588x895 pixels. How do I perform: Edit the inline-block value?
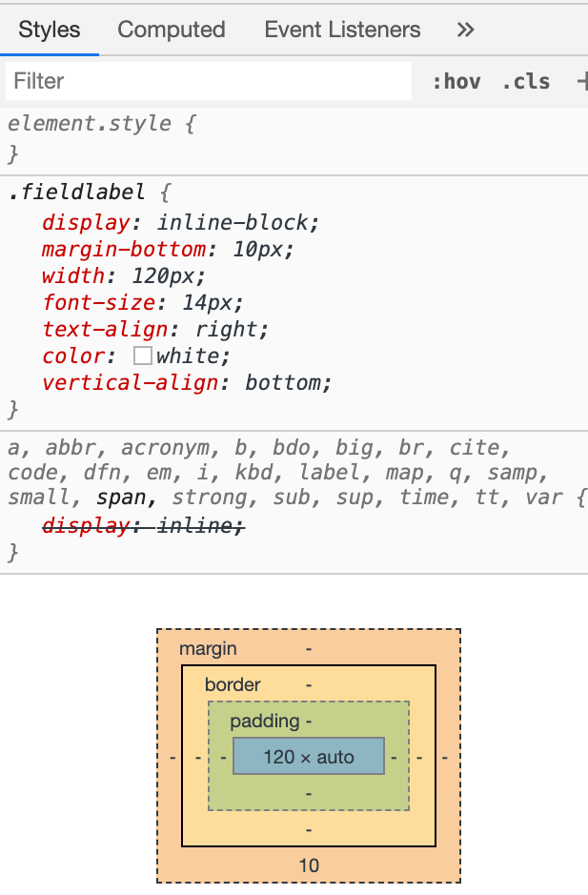coord(233,223)
